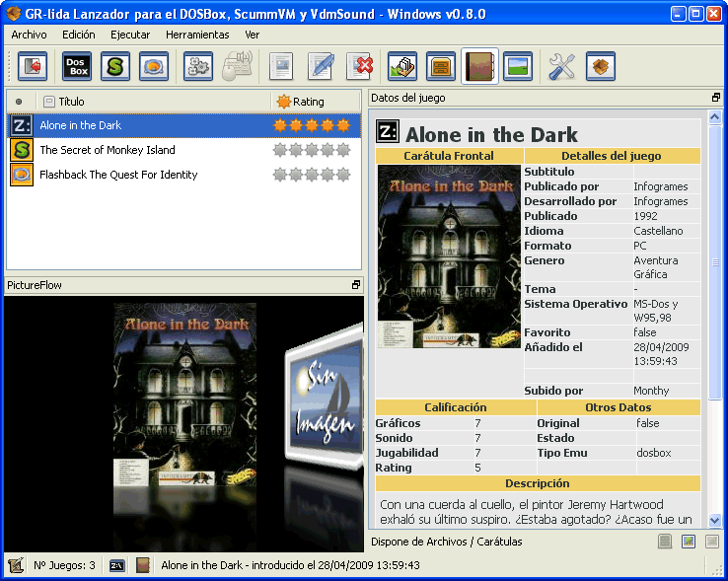The image size is (728, 581).
Task: Click the scroll icon in the status bar
Action: [16, 565]
